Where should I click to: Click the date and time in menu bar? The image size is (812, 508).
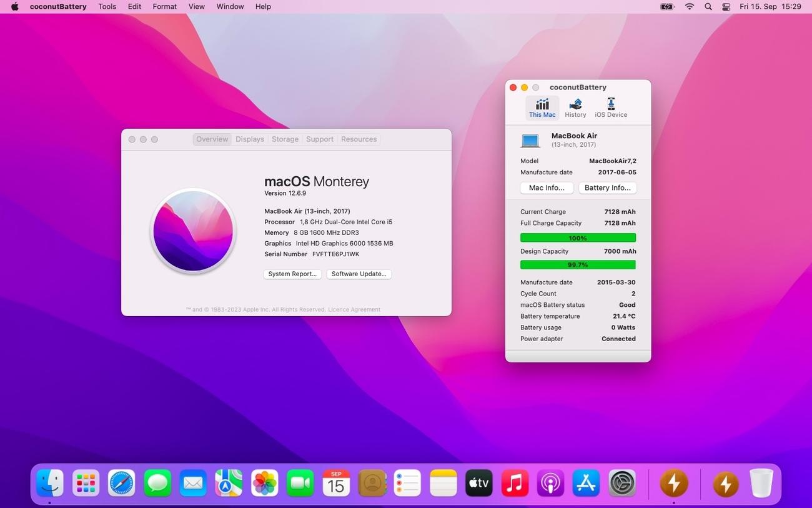[x=770, y=6]
